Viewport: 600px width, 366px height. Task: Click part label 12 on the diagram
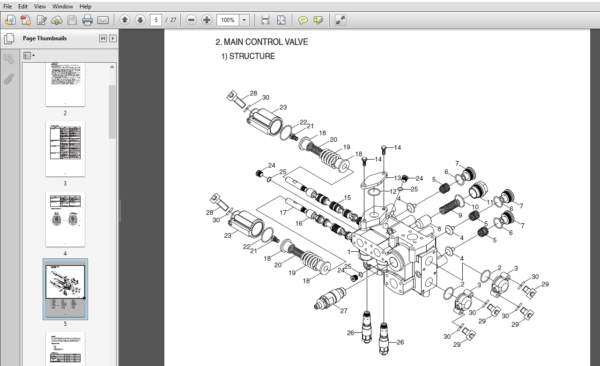point(393,191)
